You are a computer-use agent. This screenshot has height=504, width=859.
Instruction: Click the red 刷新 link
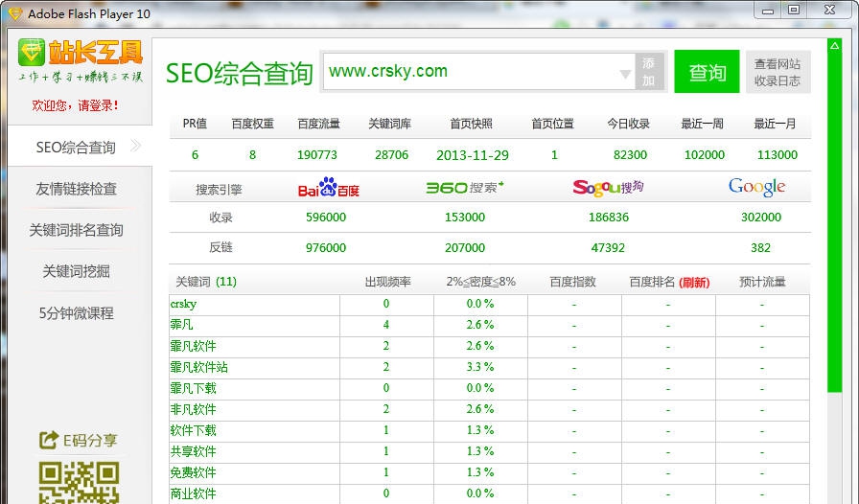(x=694, y=282)
